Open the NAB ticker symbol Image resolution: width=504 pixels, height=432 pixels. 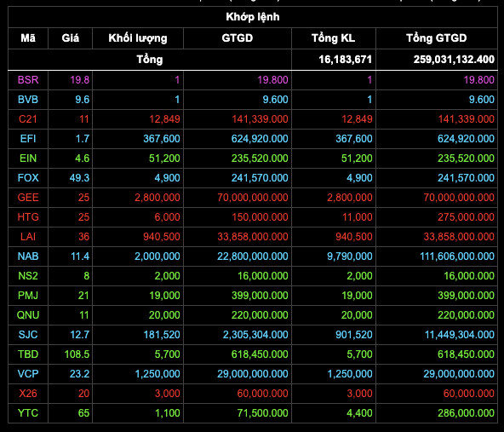coord(28,256)
